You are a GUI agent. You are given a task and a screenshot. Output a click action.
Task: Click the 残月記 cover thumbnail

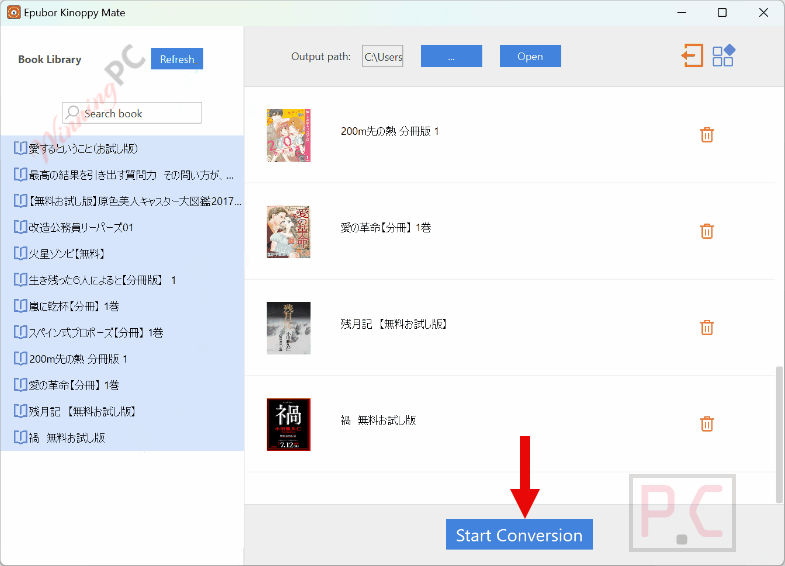[x=288, y=328]
